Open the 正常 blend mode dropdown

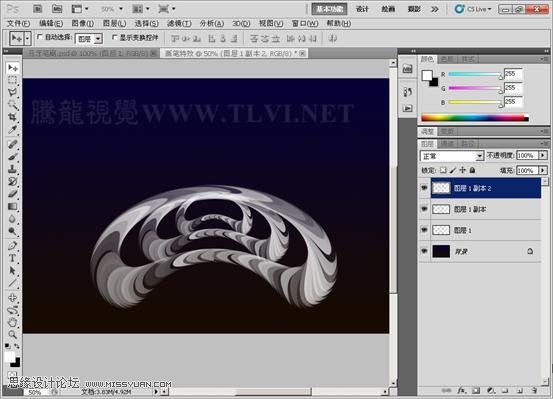tap(452, 156)
